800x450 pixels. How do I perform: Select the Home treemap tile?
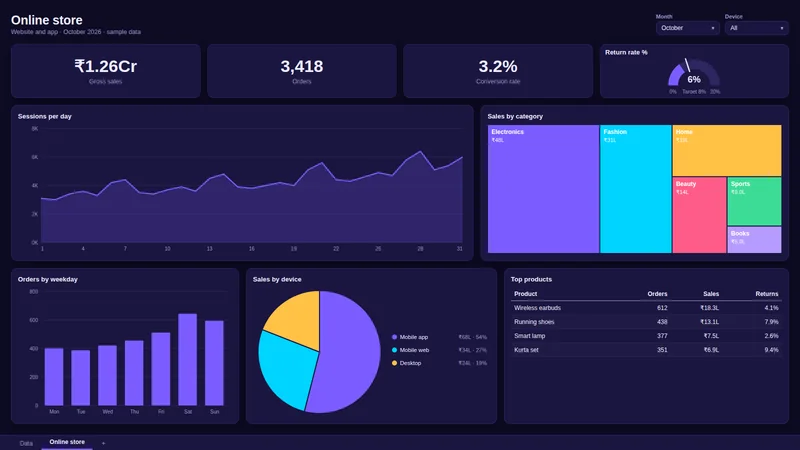727,151
